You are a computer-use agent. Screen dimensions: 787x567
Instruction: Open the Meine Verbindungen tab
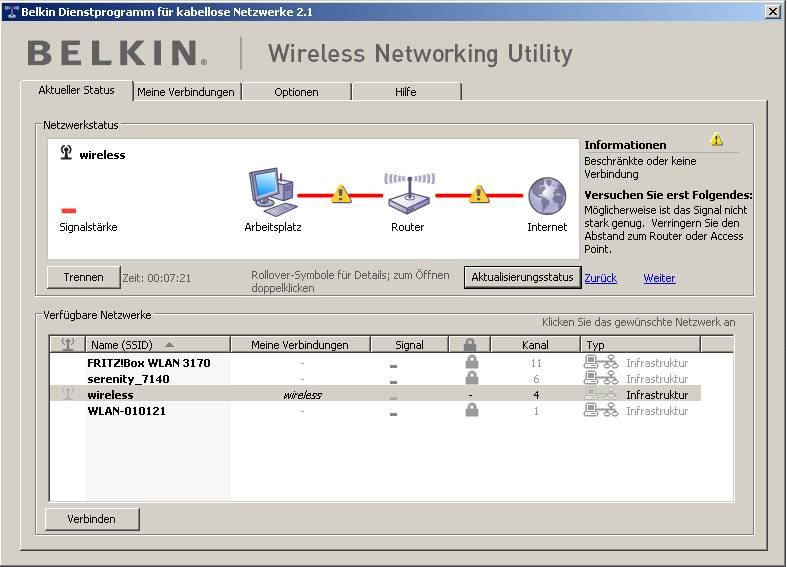coord(186,92)
